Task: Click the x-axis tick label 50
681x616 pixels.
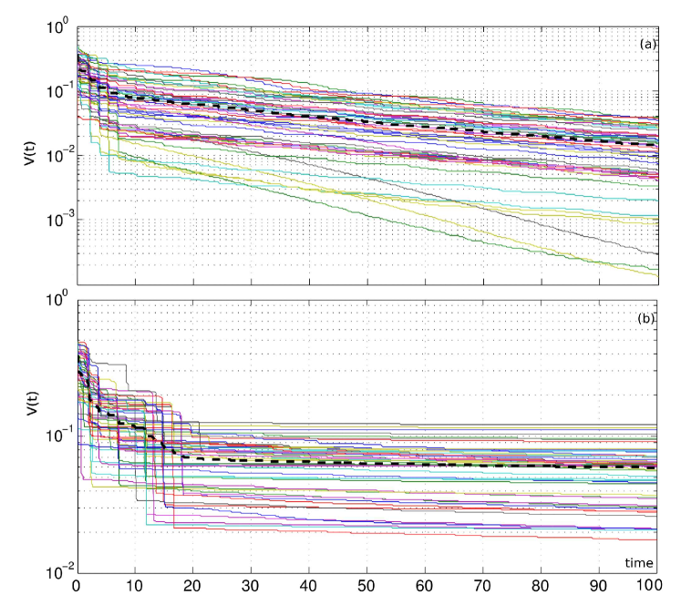Action: [x=366, y=586]
